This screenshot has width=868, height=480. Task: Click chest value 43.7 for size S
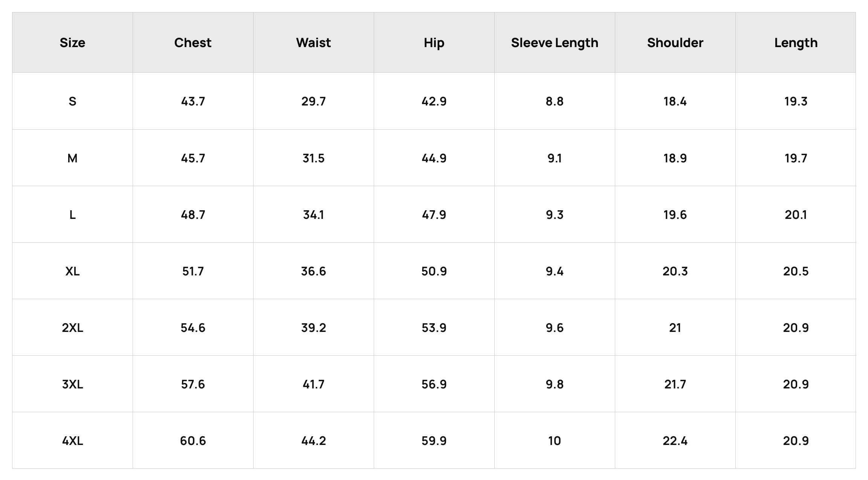coord(193,101)
